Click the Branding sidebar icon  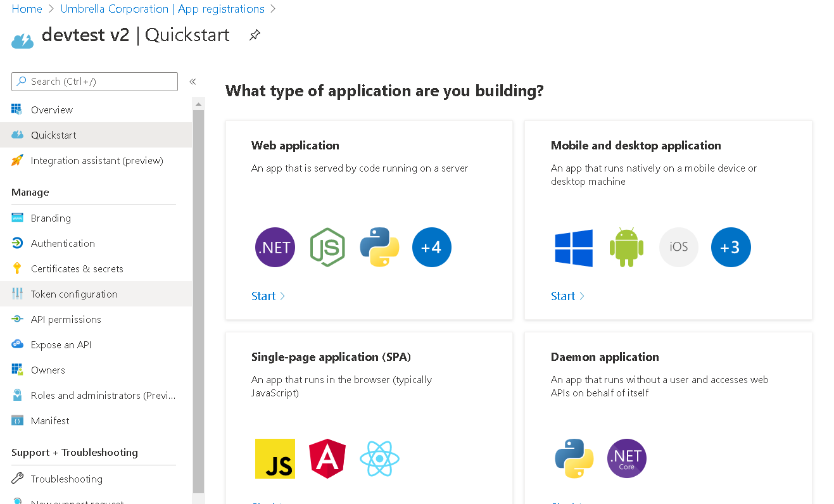point(17,218)
